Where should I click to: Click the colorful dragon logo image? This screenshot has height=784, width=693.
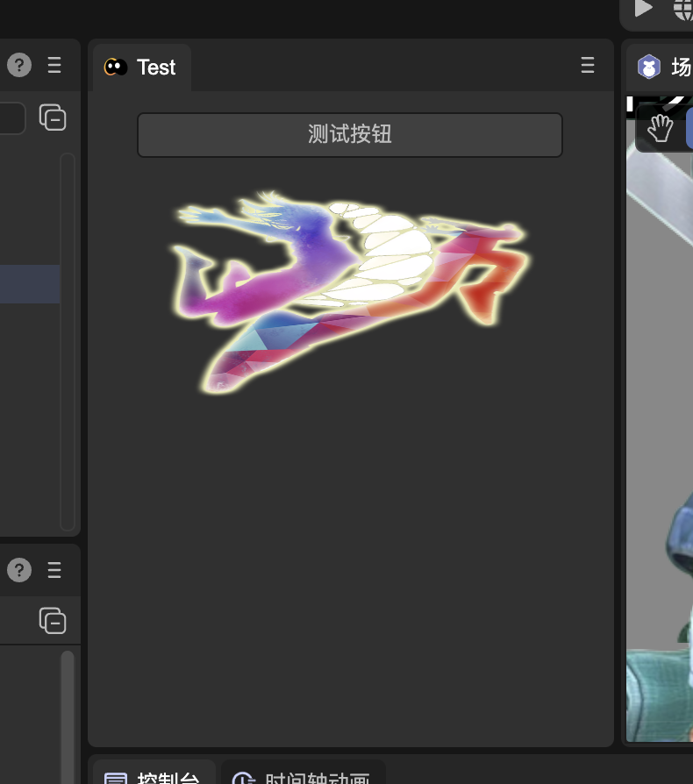coord(351,289)
